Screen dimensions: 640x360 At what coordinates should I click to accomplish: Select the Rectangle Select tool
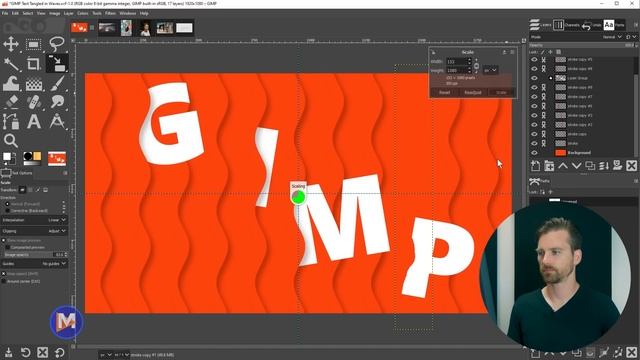34,44
